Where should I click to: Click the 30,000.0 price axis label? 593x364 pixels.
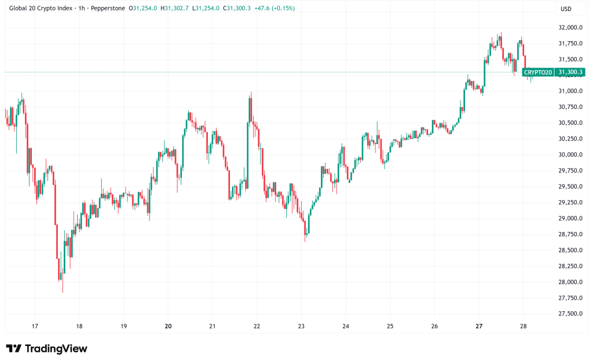[x=570, y=155]
